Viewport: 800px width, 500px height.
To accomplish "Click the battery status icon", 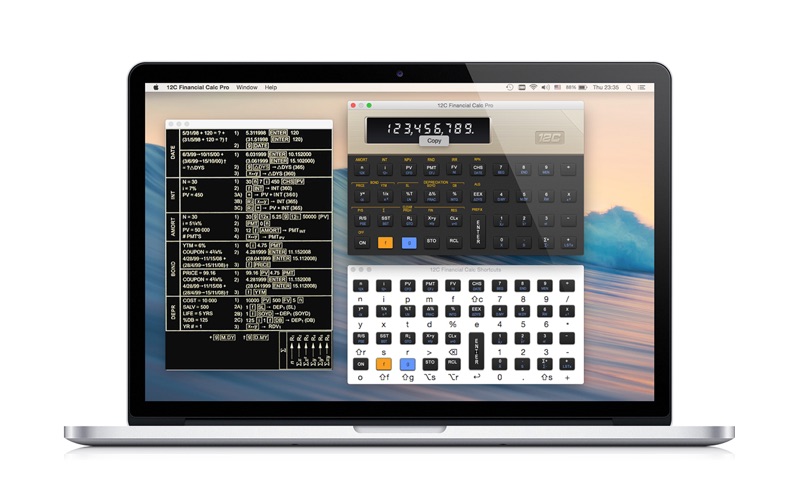I will coord(583,88).
